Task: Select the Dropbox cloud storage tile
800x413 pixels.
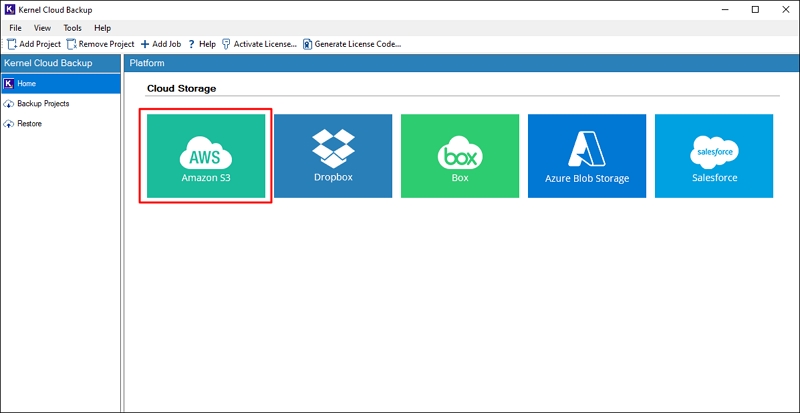Action: [x=333, y=156]
